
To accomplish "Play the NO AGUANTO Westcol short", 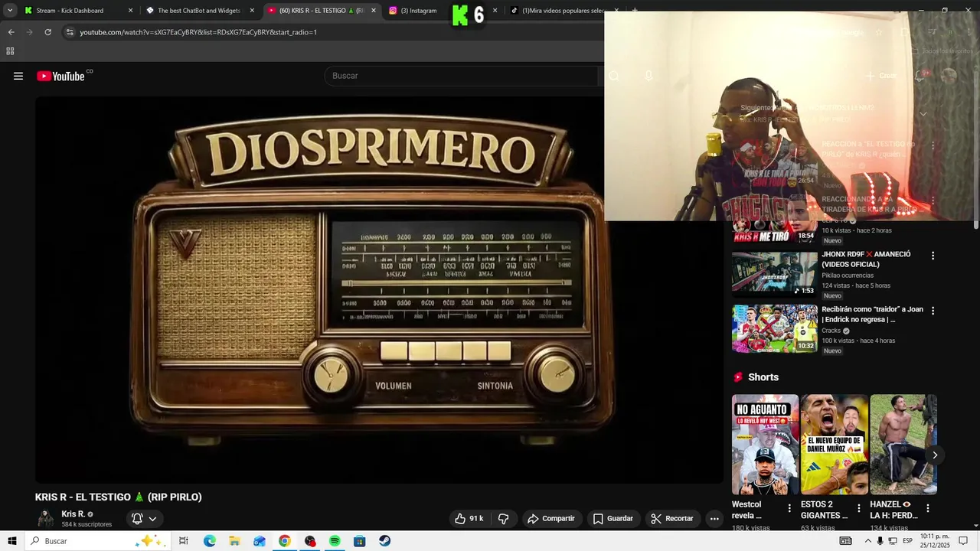I will [x=765, y=445].
